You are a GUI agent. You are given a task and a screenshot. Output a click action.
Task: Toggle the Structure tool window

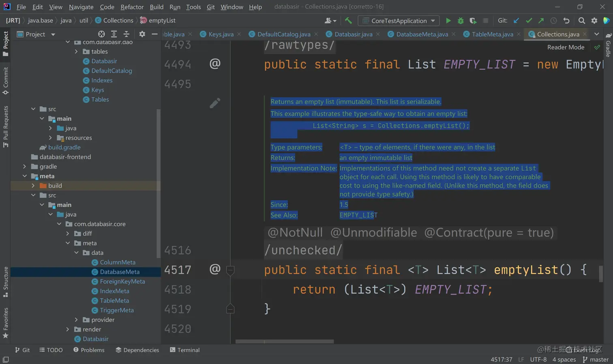click(x=6, y=281)
